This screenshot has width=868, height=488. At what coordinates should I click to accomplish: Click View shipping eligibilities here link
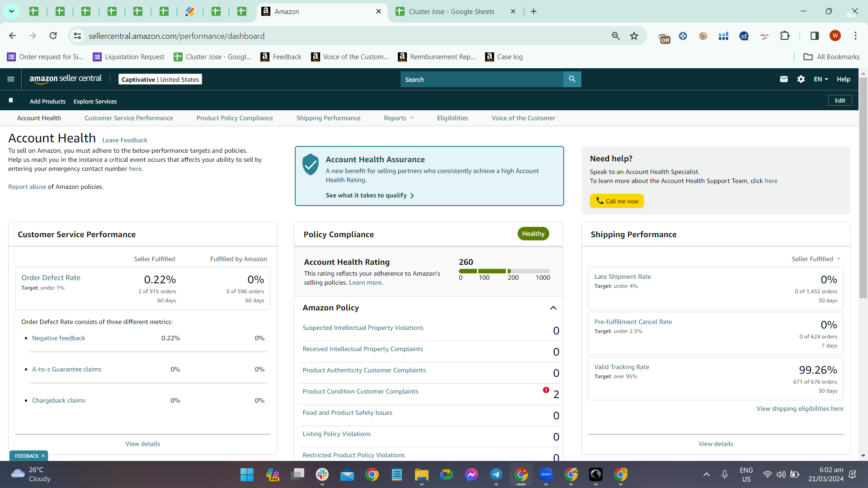[800, 408]
